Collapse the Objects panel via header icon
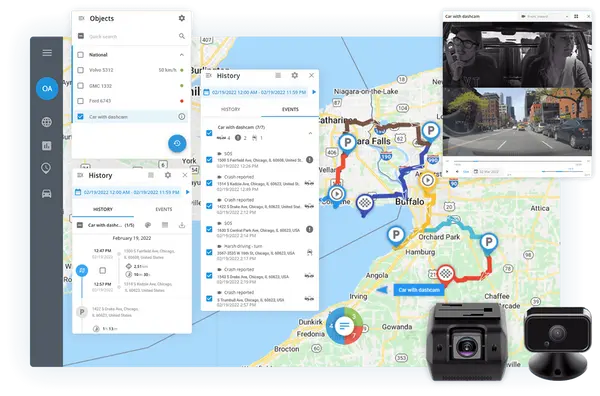The height and width of the screenshot is (396, 600). tap(81, 18)
